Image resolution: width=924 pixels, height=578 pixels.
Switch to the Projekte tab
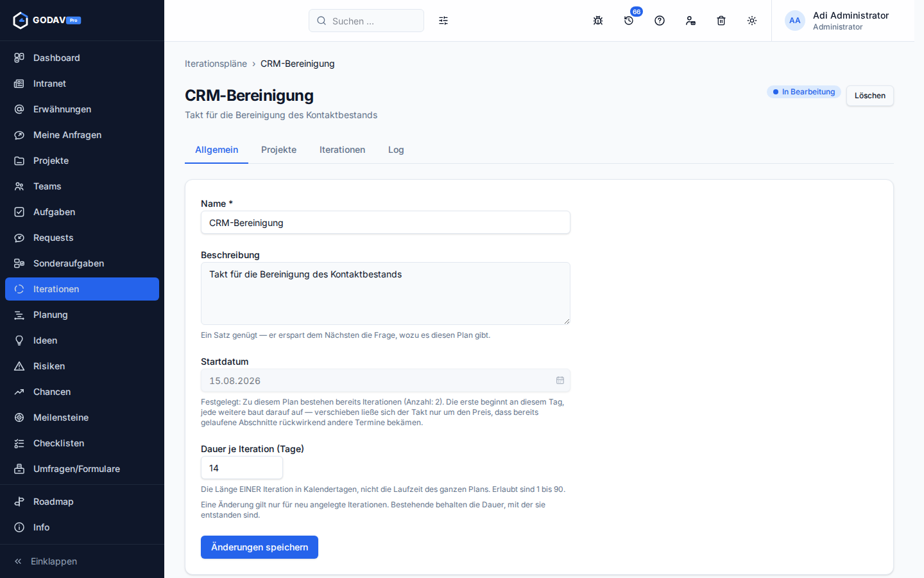tap(278, 150)
